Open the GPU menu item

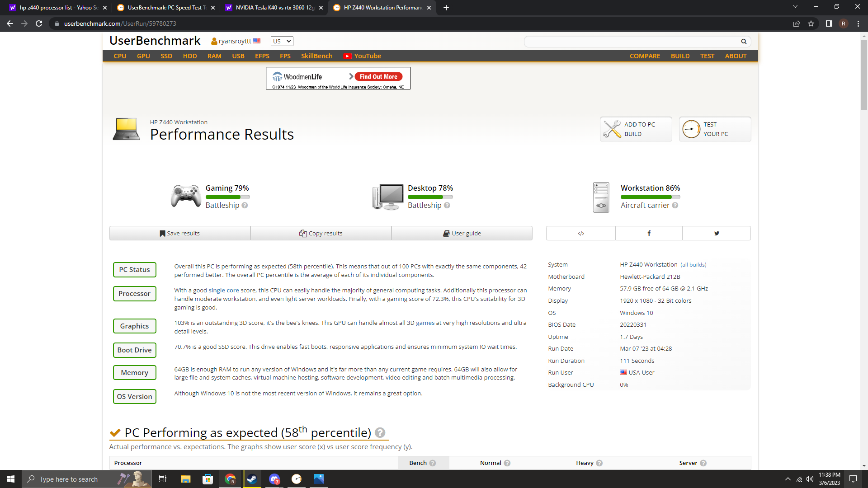coord(143,56)
